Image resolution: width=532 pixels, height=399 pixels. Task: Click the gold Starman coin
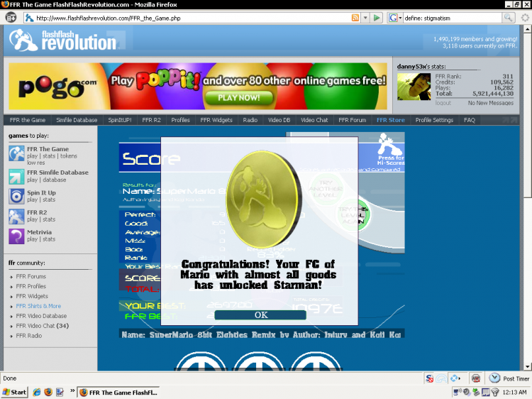[263, 199]
